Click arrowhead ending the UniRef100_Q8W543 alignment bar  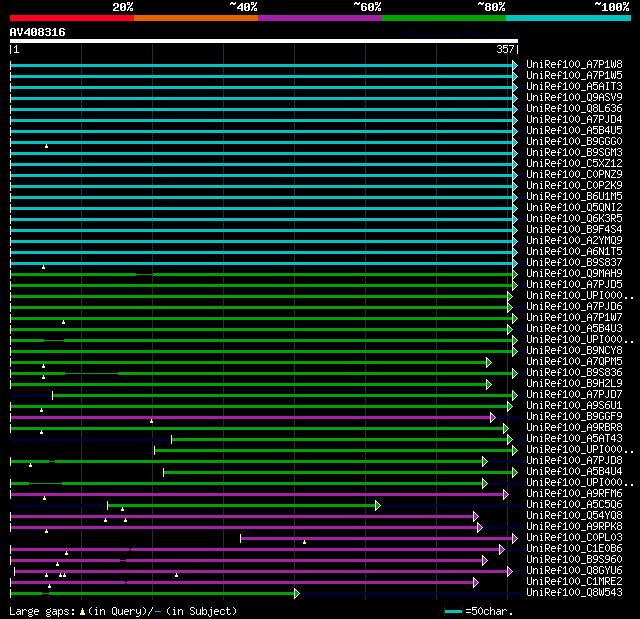(297, 594)
